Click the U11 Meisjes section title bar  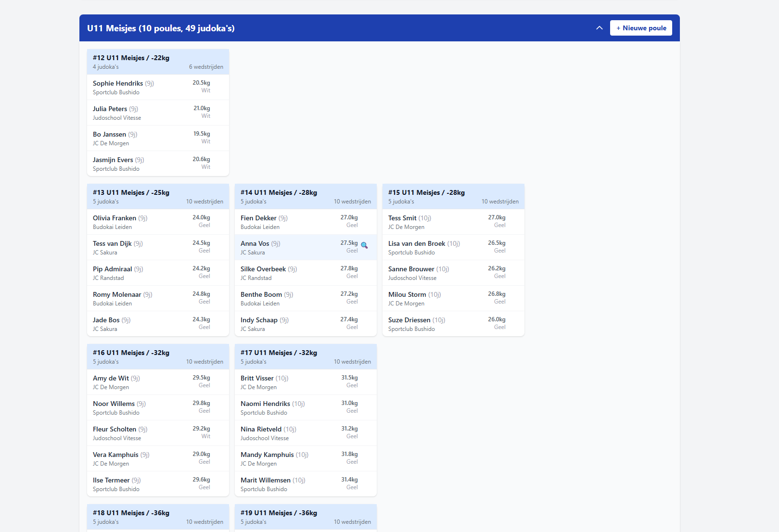[337, 28]
